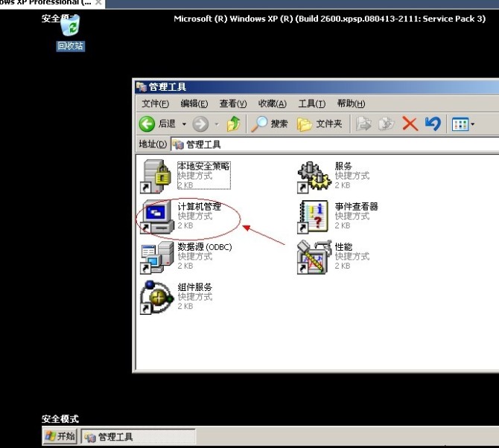Select the 事件查看器 label text
This screenshot has width=499, height=448.
[357, 207]
